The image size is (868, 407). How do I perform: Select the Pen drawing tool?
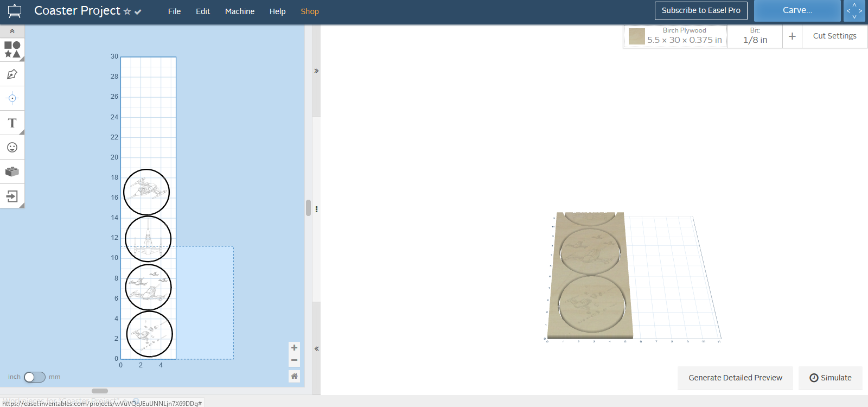[x=12, y=74]
